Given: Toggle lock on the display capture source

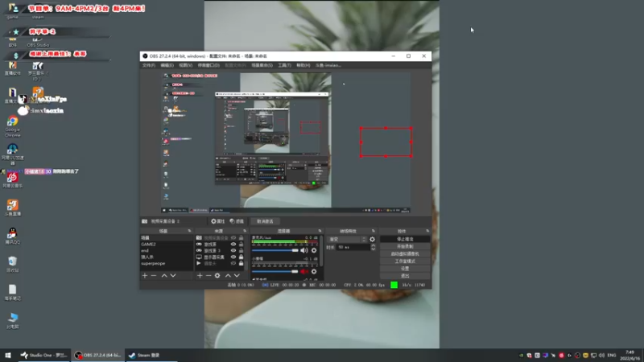Looking at the screenshot, I should [241, 257].
